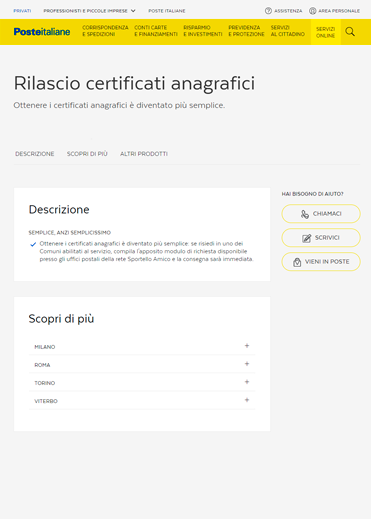Image resolution: width=371 pixels, height=519 pixels.
Task: Open search with the magnifier icon
Action: pos(350,32)
